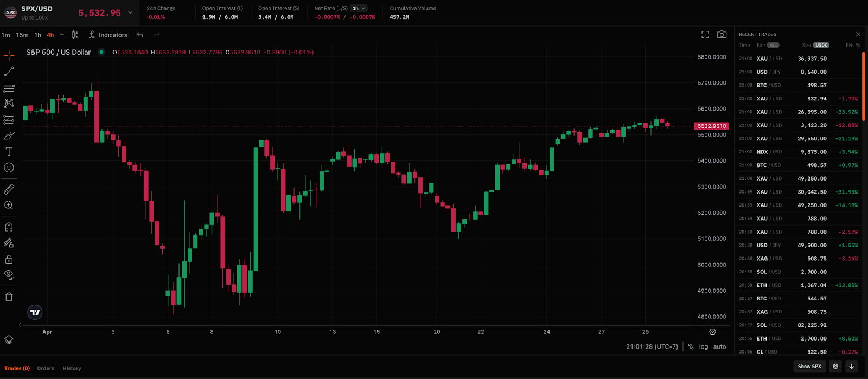The width and height of the screenshot is (868, 379).
Task: Select the 4h timeframe
Action: click(x=50, y=35)
